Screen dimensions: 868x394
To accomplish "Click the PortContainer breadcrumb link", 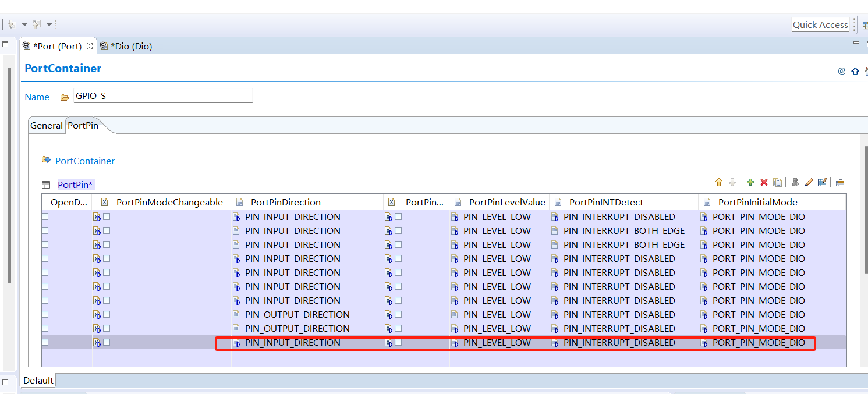I will tap(85, 161).
